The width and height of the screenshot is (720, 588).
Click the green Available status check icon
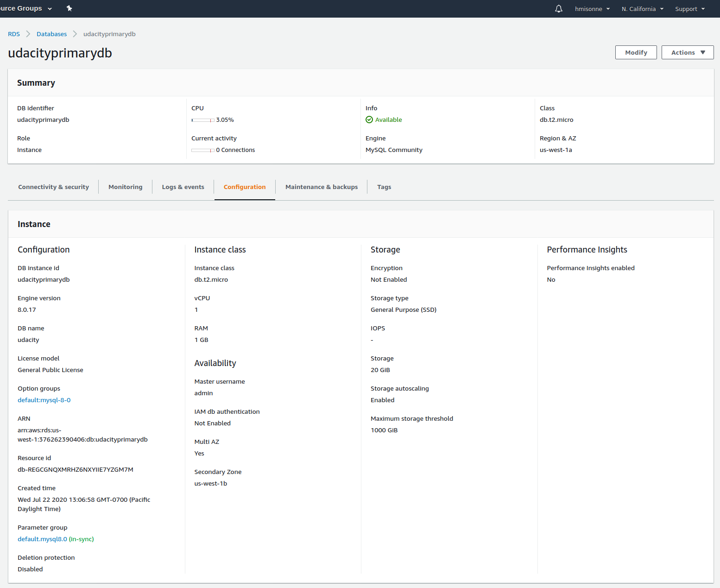369,120
